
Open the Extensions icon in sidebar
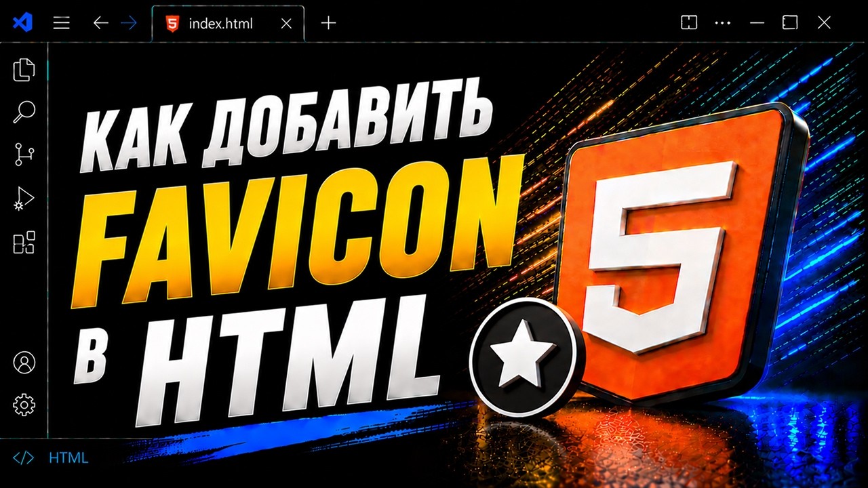pos(24,242)
